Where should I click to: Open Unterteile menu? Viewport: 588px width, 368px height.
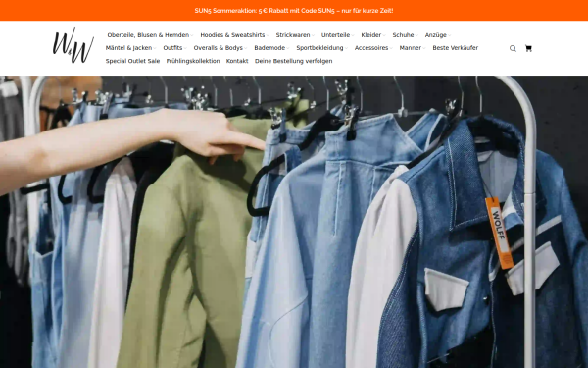click(335, 35)
